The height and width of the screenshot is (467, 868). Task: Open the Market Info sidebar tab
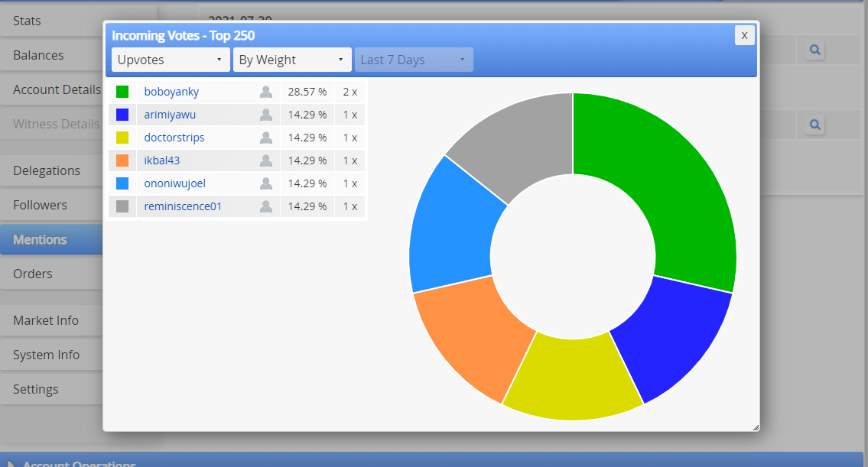pos(51,320)
